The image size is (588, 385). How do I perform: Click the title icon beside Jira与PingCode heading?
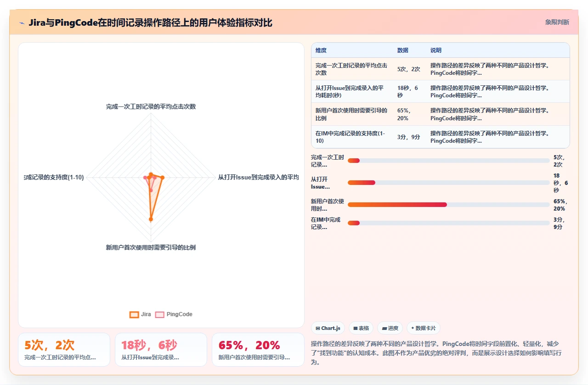coord(22,22)
